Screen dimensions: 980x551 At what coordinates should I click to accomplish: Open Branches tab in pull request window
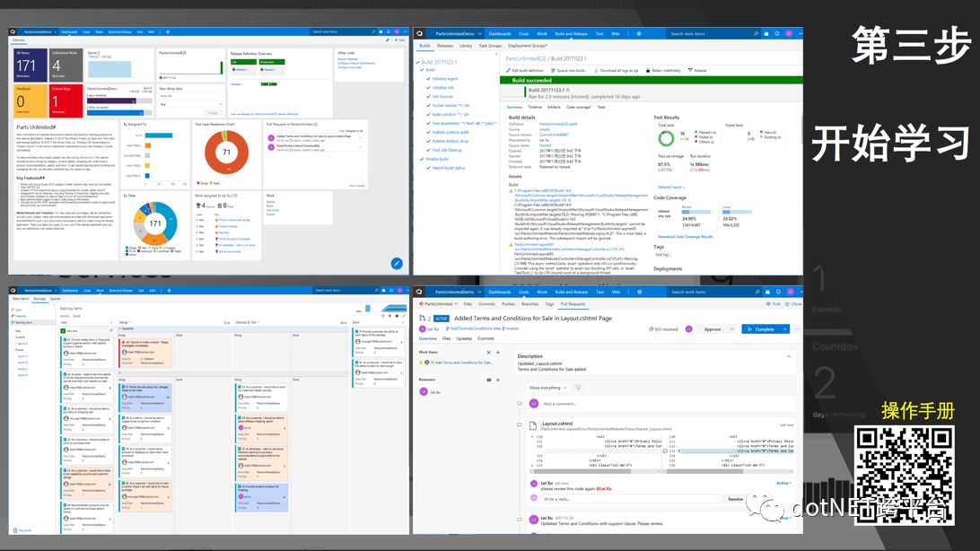(x=529, y=303)
